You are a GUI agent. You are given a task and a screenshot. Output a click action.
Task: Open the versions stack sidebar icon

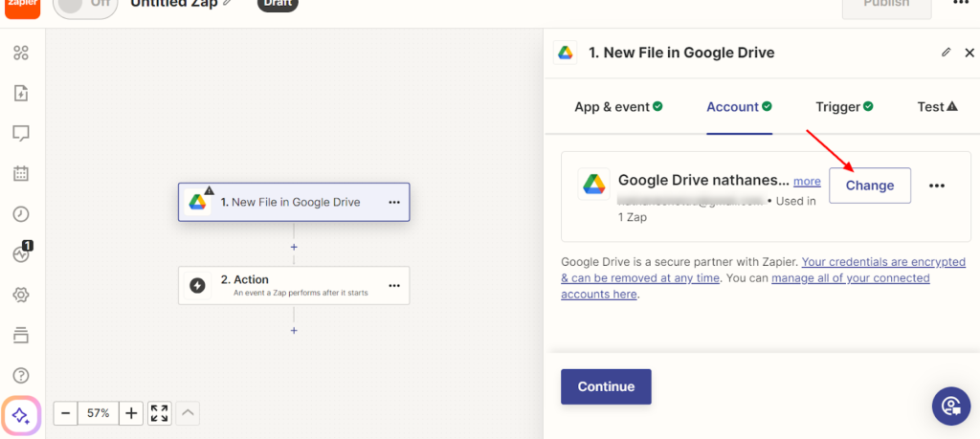(21, 336)
